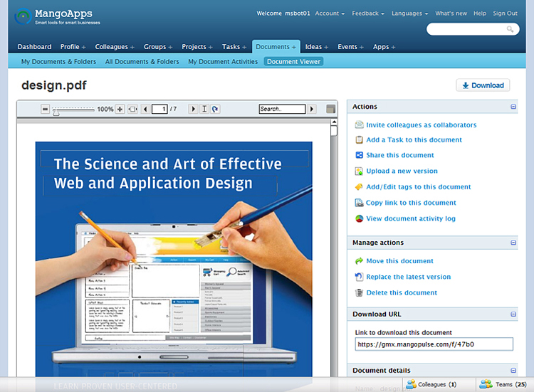534x392 pixels.
Task: Click the MangoApps logo
Action: (58, 16)
